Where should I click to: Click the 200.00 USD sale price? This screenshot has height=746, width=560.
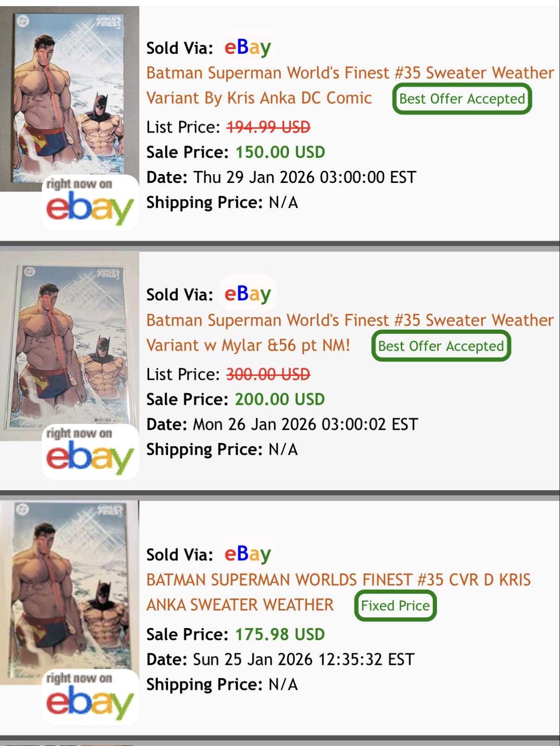point(280,399)
